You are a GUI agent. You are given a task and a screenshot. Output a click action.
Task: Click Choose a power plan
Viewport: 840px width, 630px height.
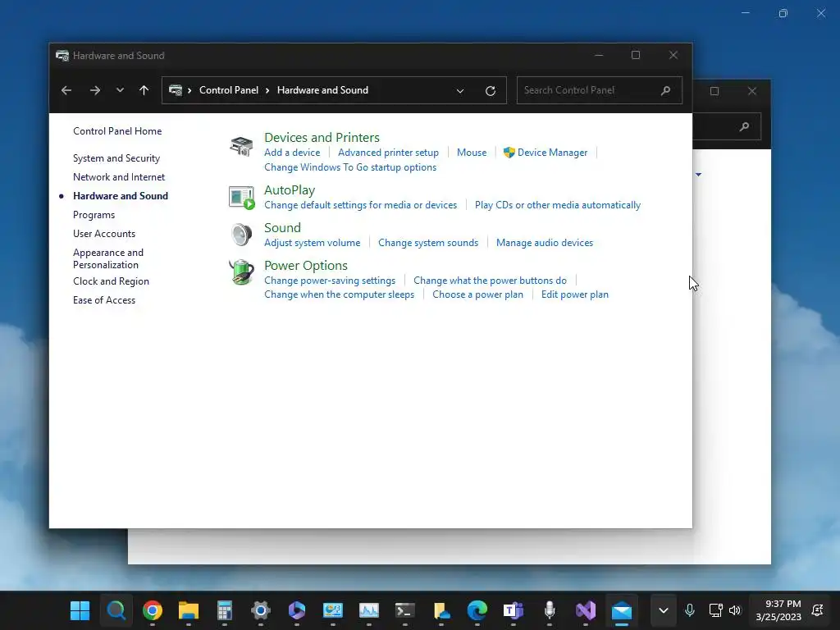click(478, 294)
